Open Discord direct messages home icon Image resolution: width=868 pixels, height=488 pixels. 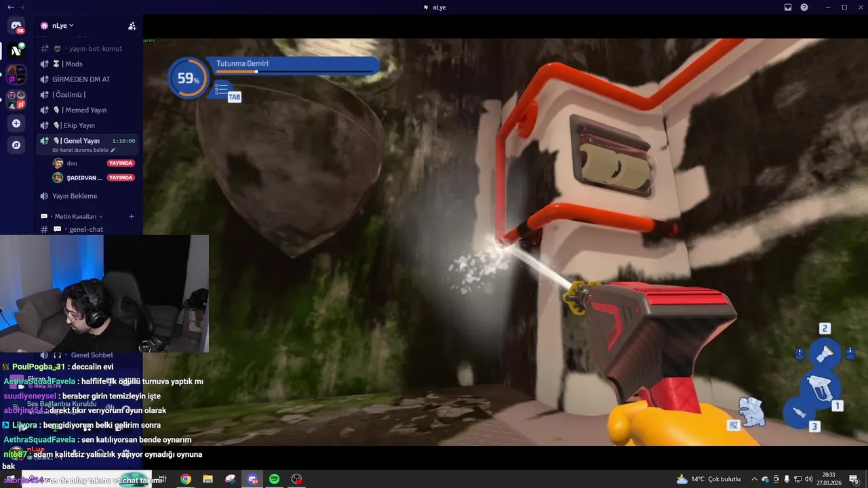tap(16, 26)
